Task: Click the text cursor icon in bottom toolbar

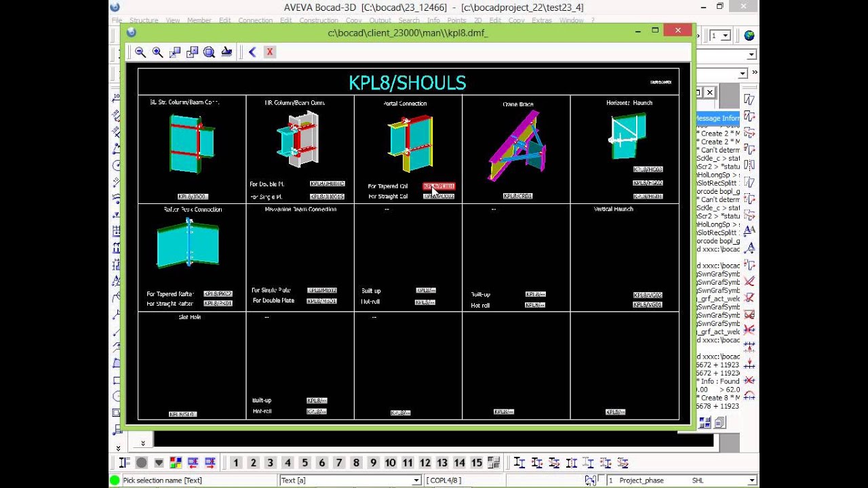Action: [x=124, y=463]
